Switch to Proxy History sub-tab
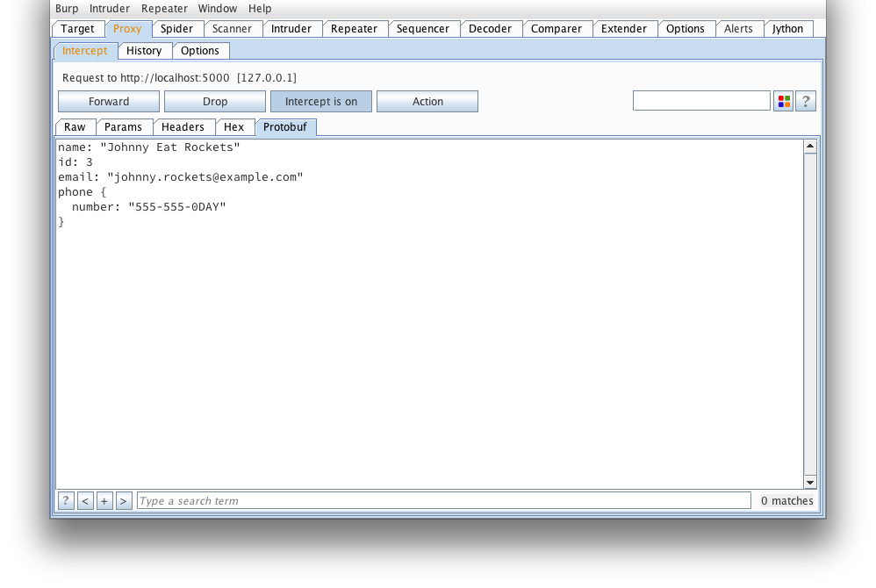 pos(144,51)
